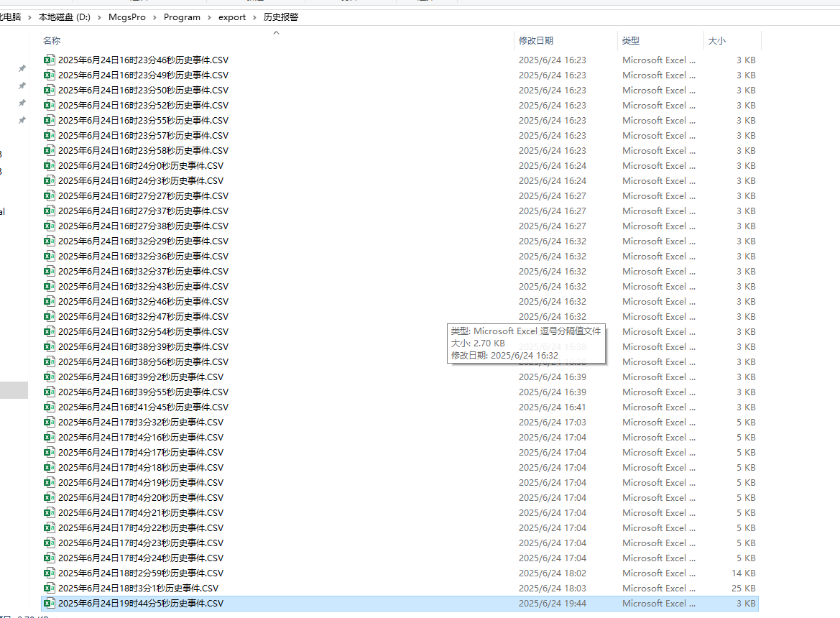This screenshot has height=618, width=840.
Task: Click the 25 KB size cell
Action: coord(744,588)
